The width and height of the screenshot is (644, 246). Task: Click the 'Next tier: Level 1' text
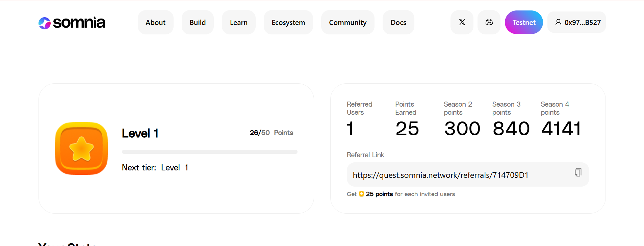tap(155, 168)
